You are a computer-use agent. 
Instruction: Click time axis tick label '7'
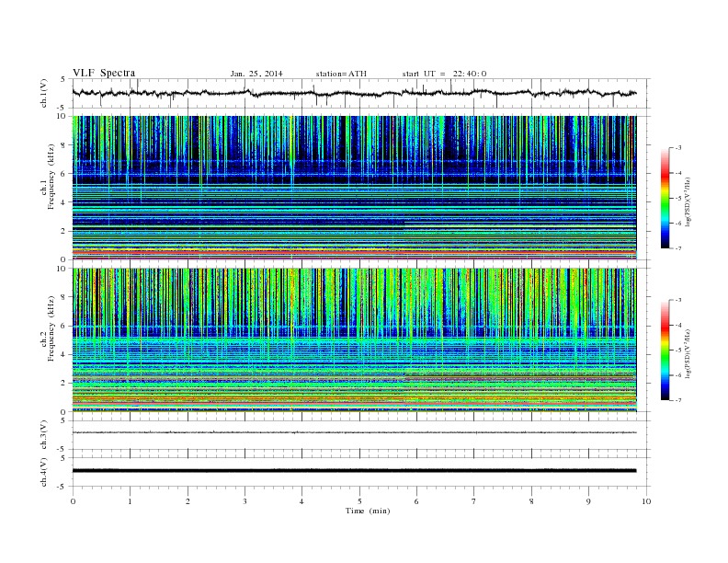[474, 501]
